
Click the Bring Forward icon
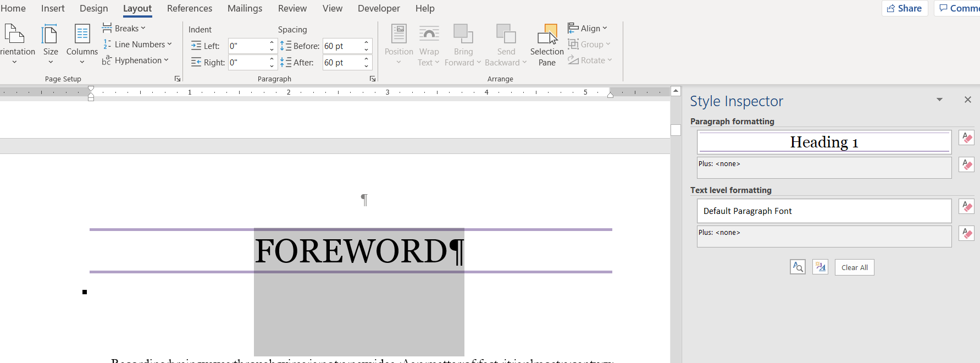[x=463, y=34]
